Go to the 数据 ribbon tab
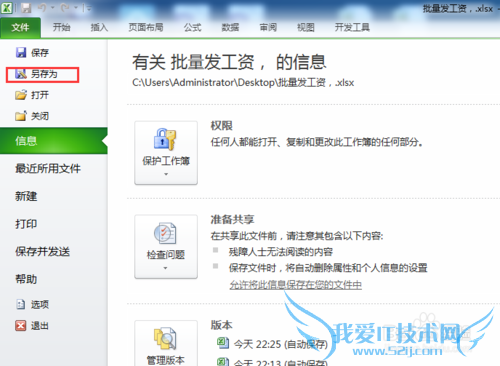 230,27
